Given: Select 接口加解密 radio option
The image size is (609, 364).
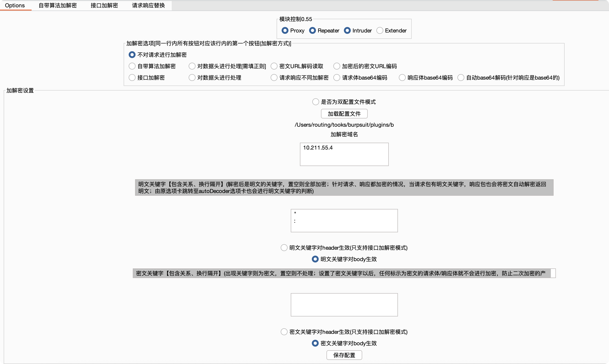Looking at the screenshot, I should [x=132, y=78].
